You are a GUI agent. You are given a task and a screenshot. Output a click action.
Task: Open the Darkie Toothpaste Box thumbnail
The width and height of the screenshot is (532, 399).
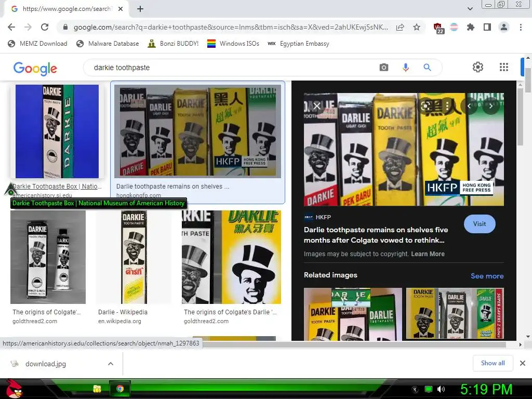click(57, 131)
